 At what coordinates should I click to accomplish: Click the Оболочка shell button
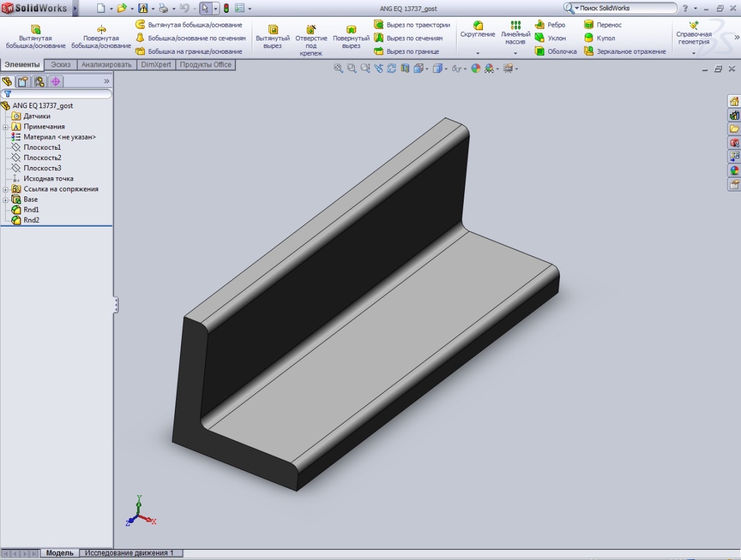(x=556, y=51)
